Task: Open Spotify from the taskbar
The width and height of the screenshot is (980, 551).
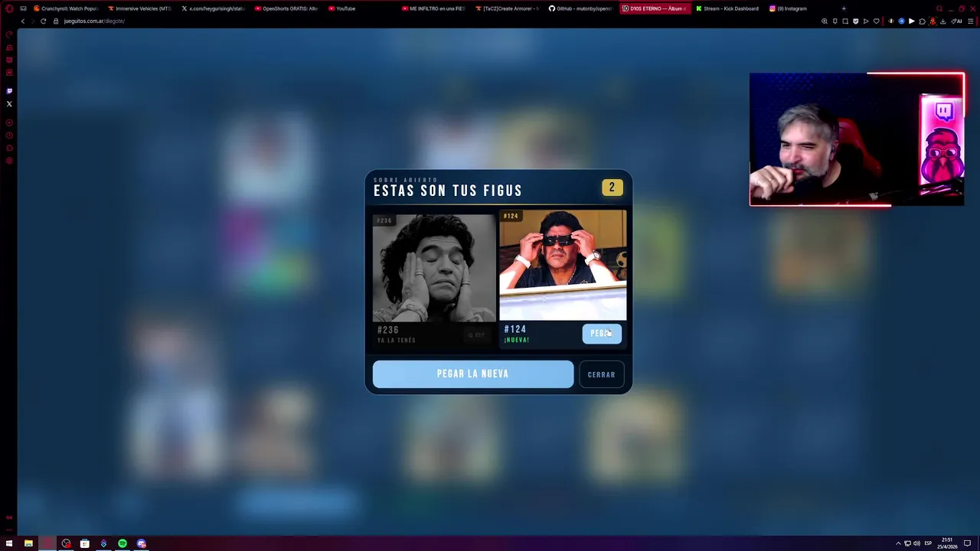Action: pyautogui.click(x=122, y=543)
